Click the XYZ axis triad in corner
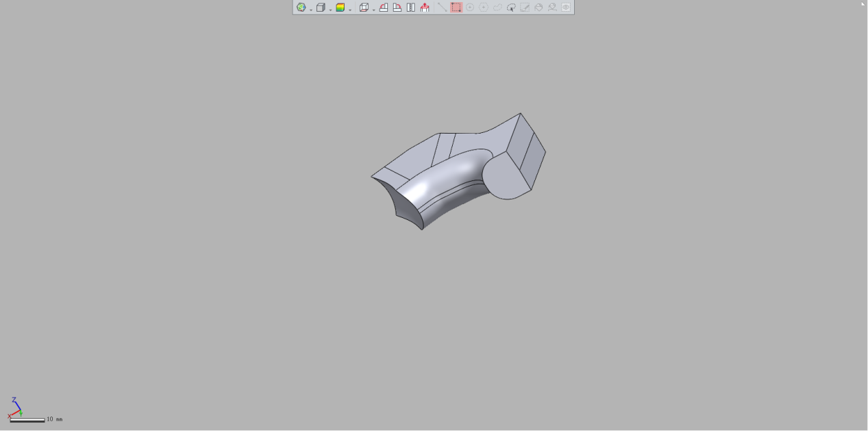 15,408
